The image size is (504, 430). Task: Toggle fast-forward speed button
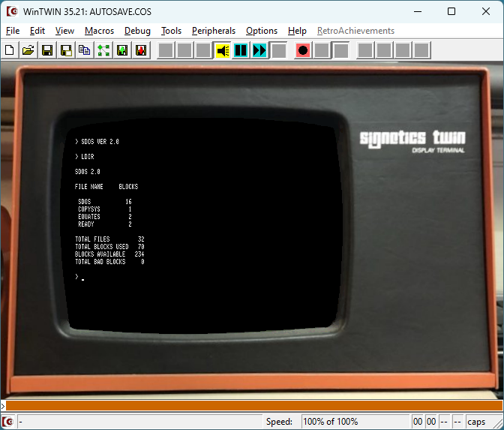coord(259,50)
